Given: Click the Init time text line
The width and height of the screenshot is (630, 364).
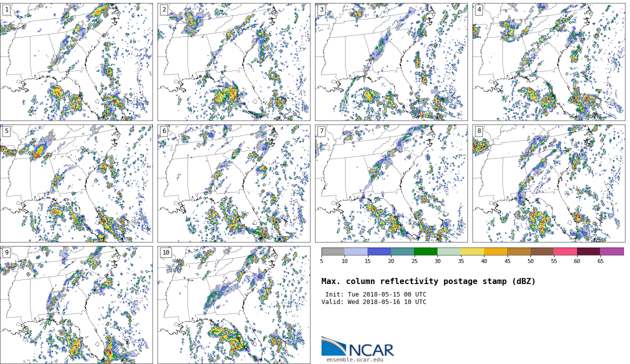Looking at the screenshot, I should point(375,294).
